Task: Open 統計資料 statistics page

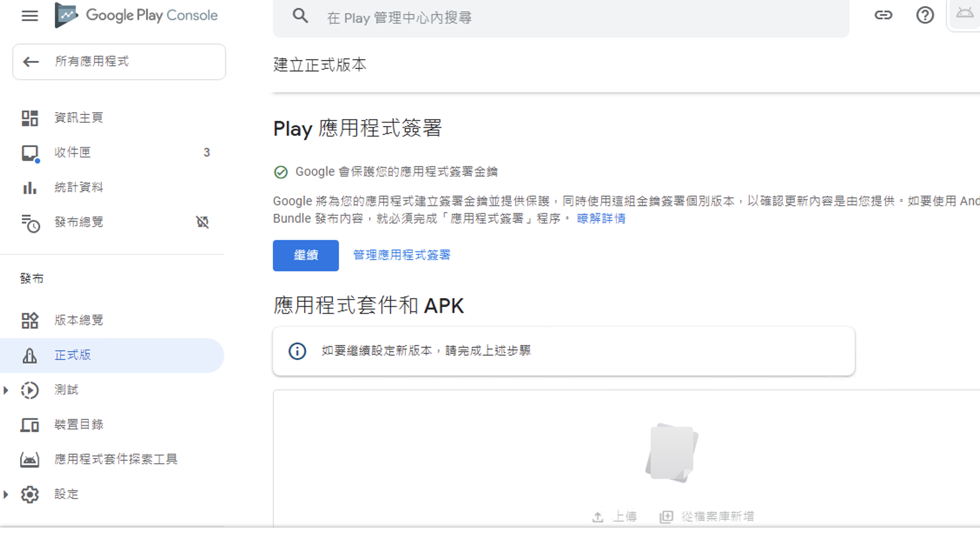Action: tap(79, 187)
